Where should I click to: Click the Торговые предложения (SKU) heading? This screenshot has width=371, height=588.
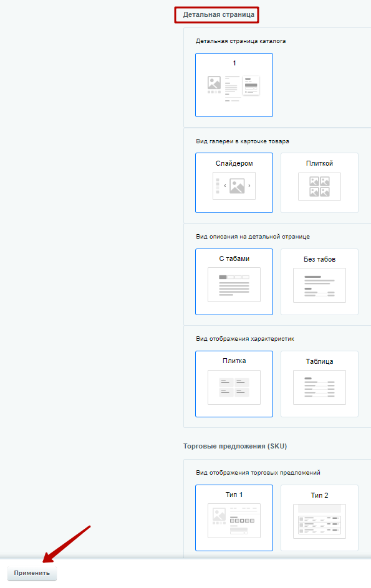(235, 446)
